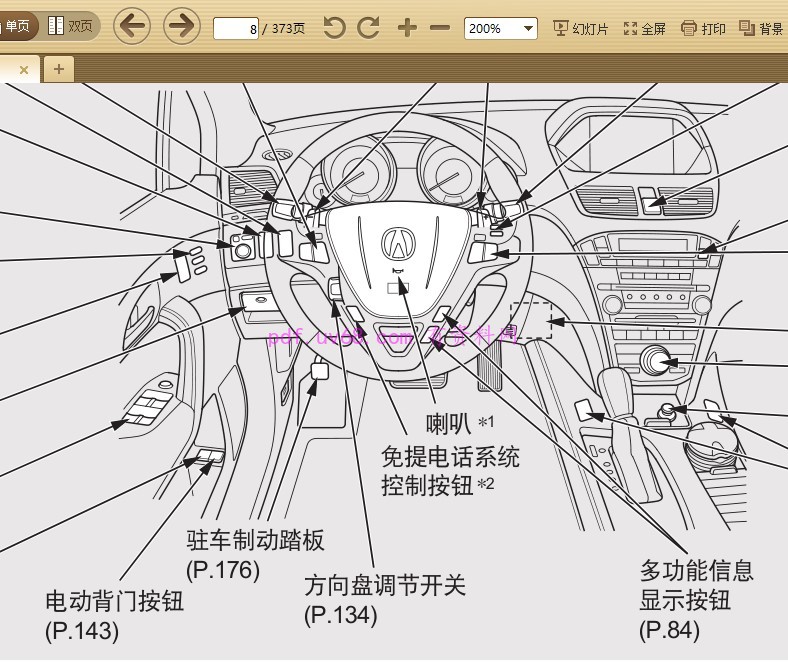This screenshot has width=788, height=667.
Task: Open the 200% zoom level dropdown
Action: point(501,29)
